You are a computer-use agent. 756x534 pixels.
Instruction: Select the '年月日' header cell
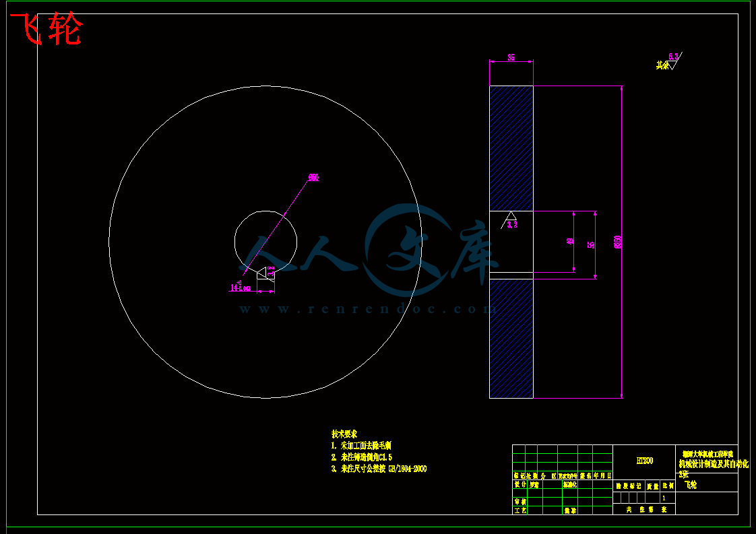[x=602, y=475]
